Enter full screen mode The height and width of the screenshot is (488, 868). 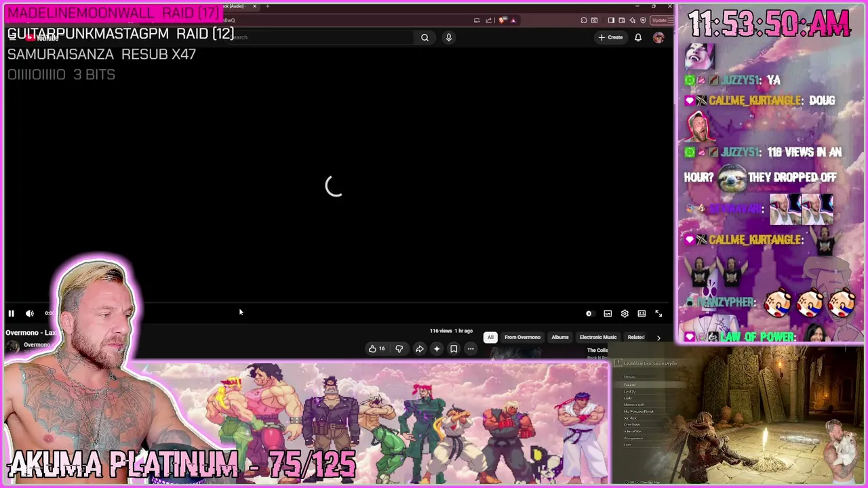(658, 313)
